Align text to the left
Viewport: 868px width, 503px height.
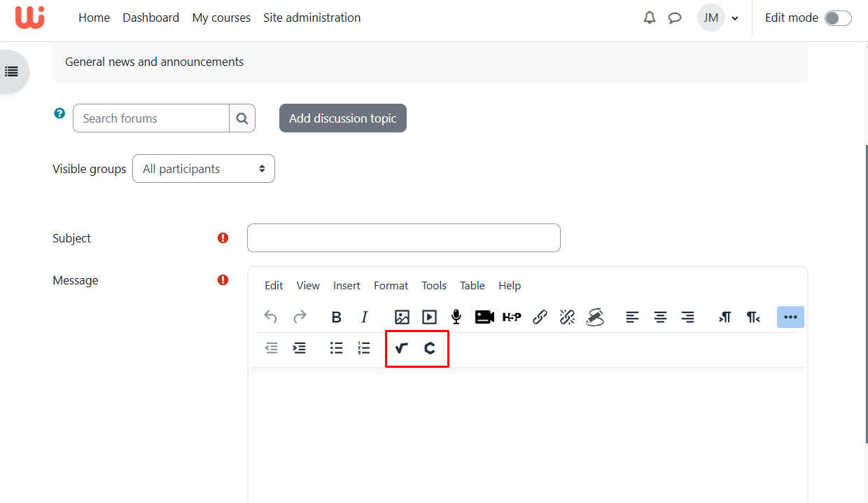tap(632, 317)
